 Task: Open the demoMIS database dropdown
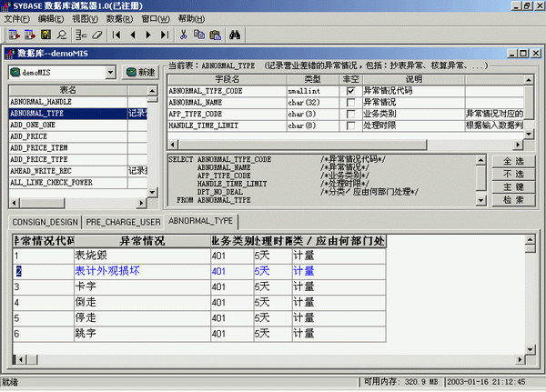tap(110, 72)
